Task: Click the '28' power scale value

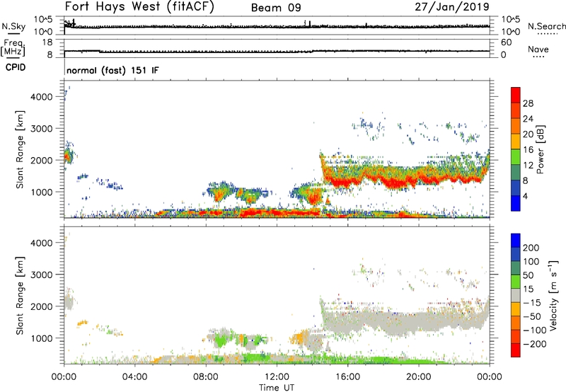Action: click(528, 103)
